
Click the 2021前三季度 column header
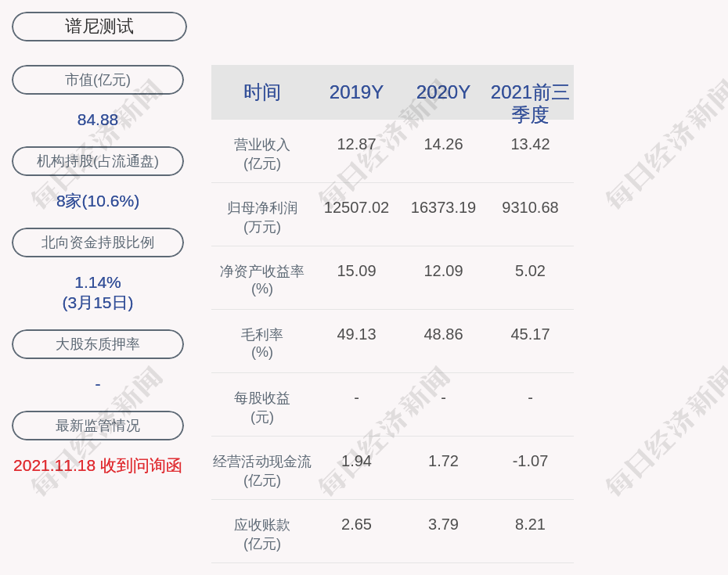[530, 102]
